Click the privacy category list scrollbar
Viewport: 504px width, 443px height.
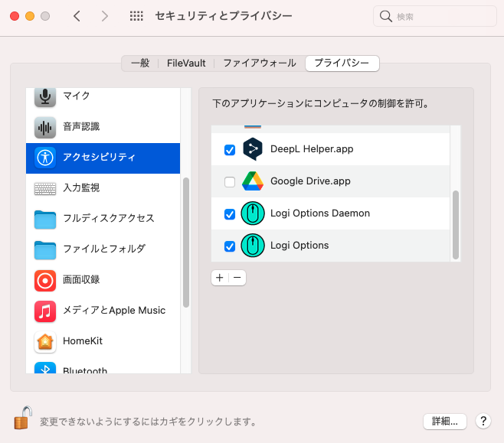(186, 243)
